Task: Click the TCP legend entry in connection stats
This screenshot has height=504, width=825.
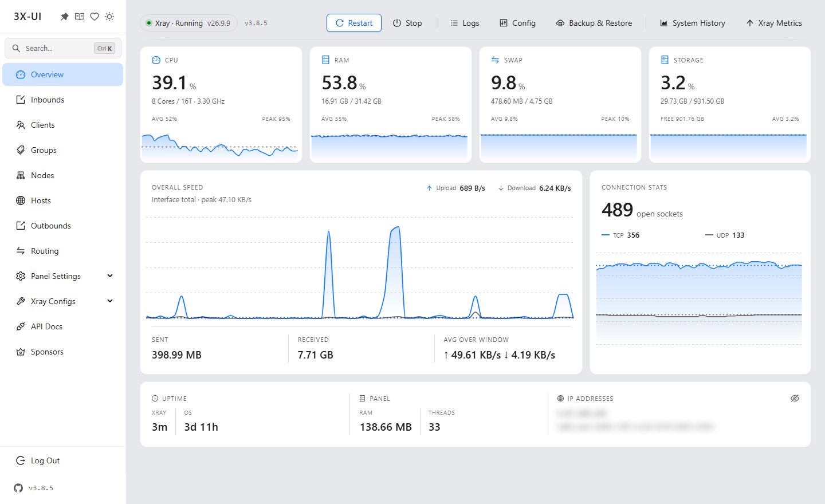Action: click(620, 235)
